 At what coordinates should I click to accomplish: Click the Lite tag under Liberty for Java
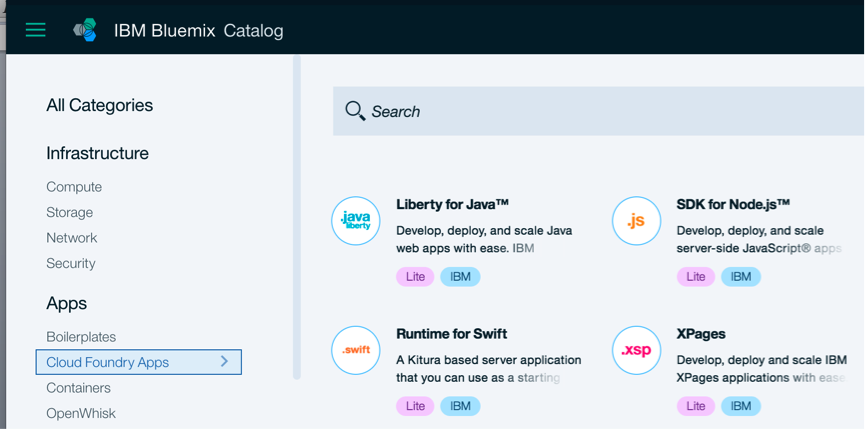pos(415,276)
